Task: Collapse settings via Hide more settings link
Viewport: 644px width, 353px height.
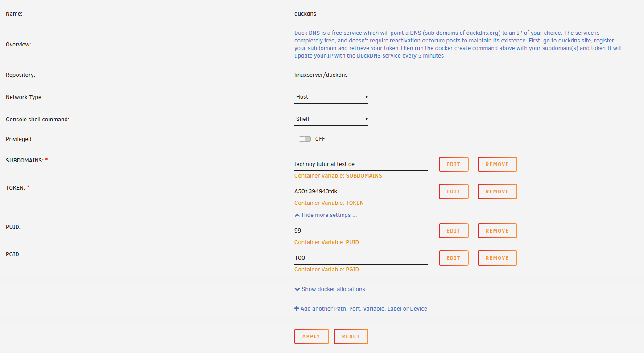Action: [329, 215]
